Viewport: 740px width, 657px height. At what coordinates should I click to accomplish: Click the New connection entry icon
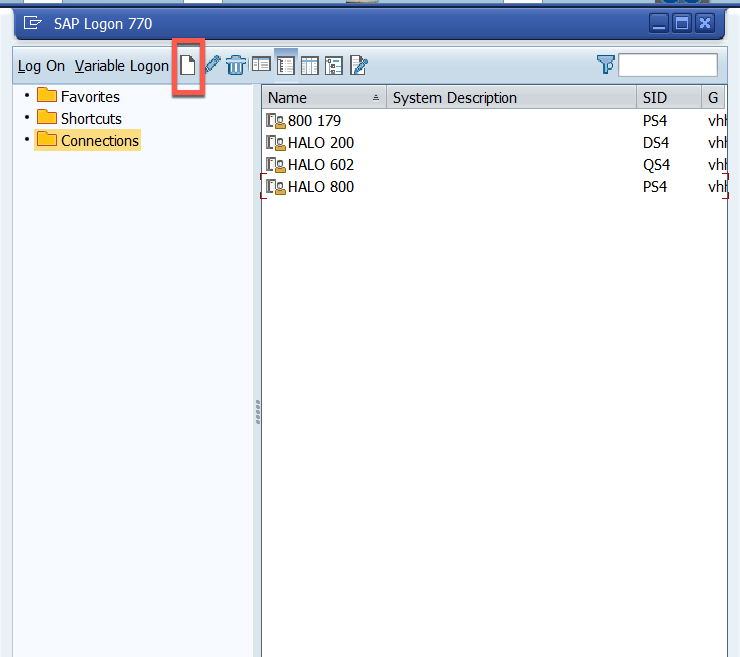187,66
